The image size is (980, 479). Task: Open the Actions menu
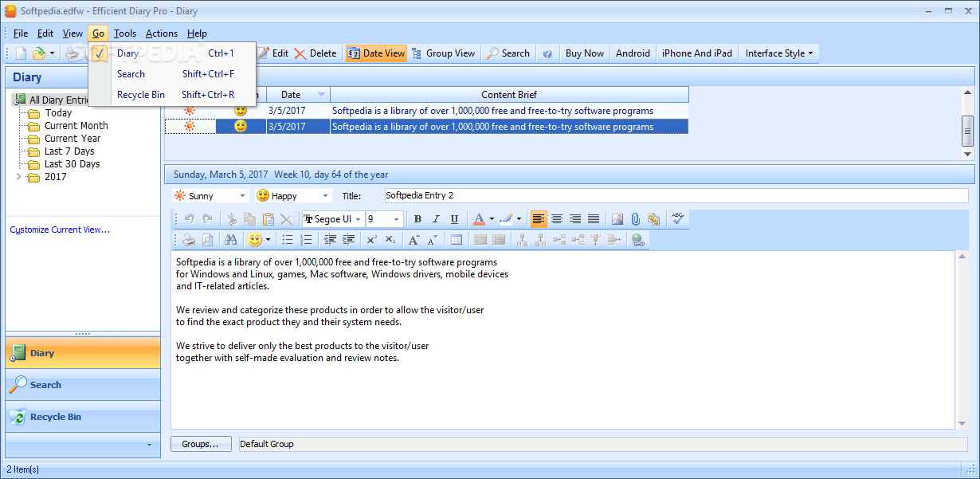pyautogui.click(x=162, y=33)
